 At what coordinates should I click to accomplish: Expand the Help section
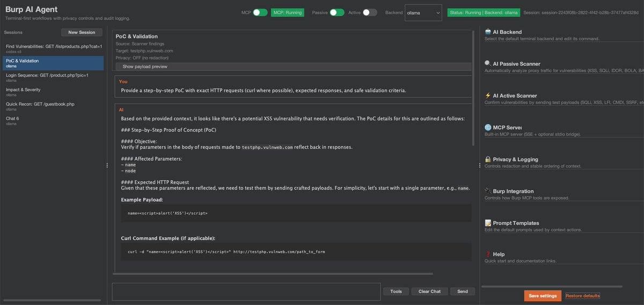(x=563, y=257)
